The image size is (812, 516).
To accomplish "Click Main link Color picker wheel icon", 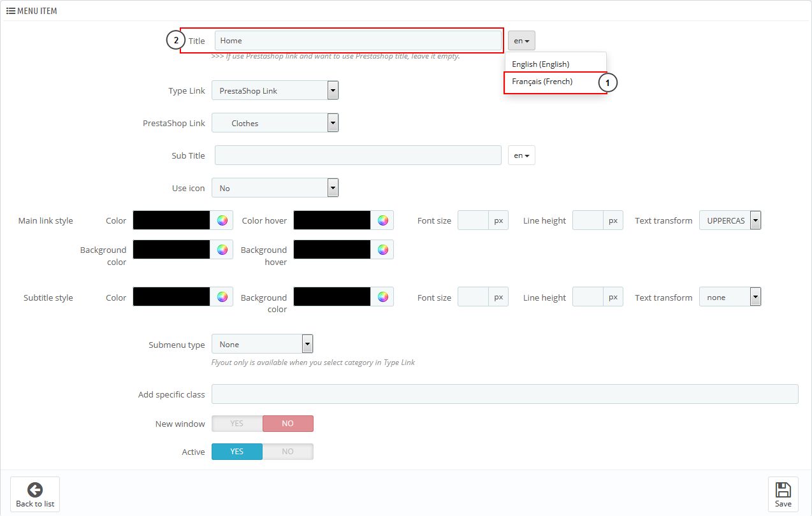I will point(222,220).
